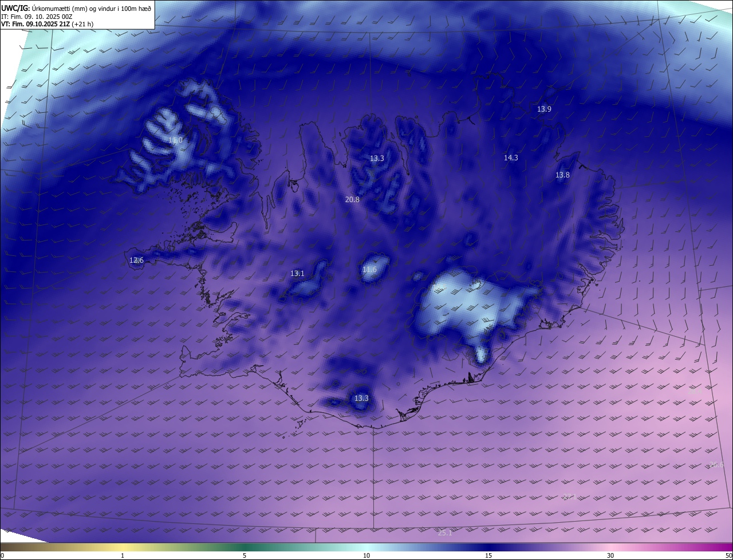Click the 0 tick on the color scale
Screen dimensions: 733x560
click(x=2, y=555)
